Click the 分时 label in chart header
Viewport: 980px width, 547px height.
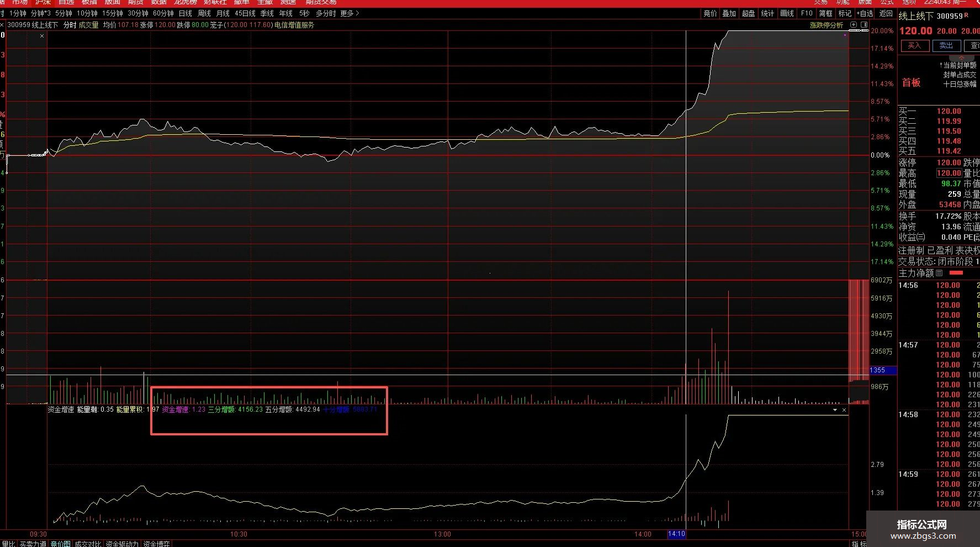pos(70,25)
